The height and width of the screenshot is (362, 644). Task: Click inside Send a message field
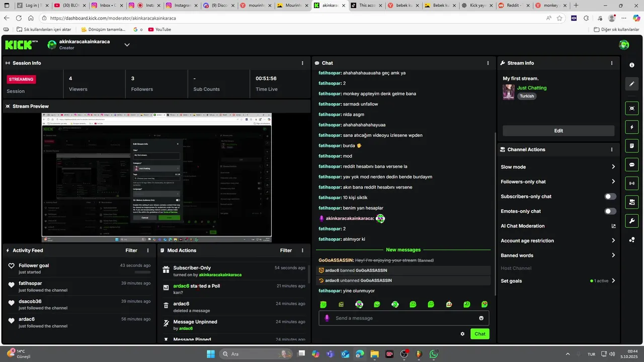(404, 318)
